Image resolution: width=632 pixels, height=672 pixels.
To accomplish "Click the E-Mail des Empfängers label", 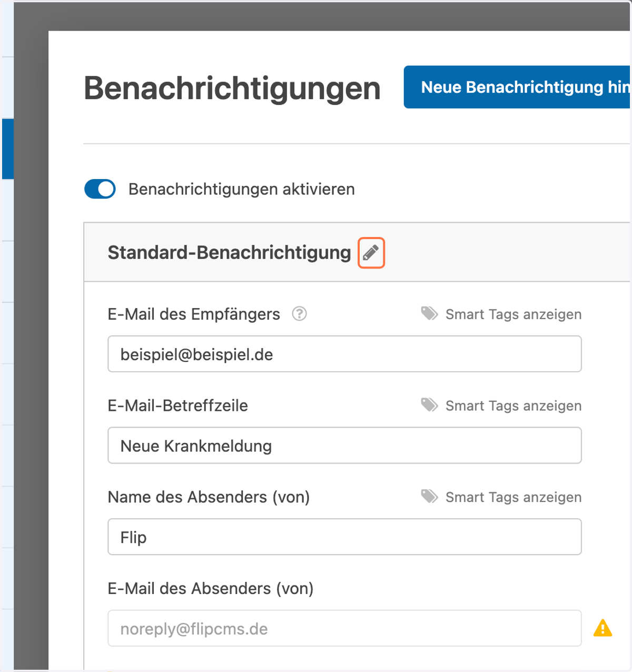I will point(194,314).
